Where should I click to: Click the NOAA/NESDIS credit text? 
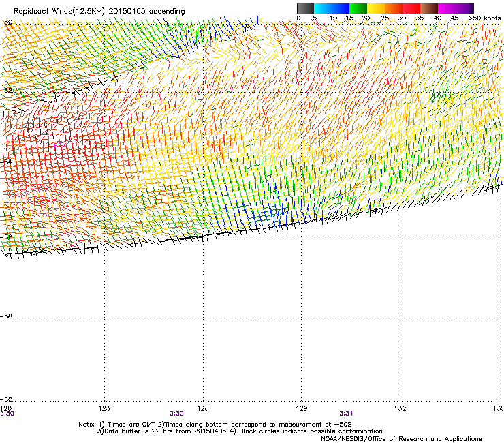pos(401,439)
